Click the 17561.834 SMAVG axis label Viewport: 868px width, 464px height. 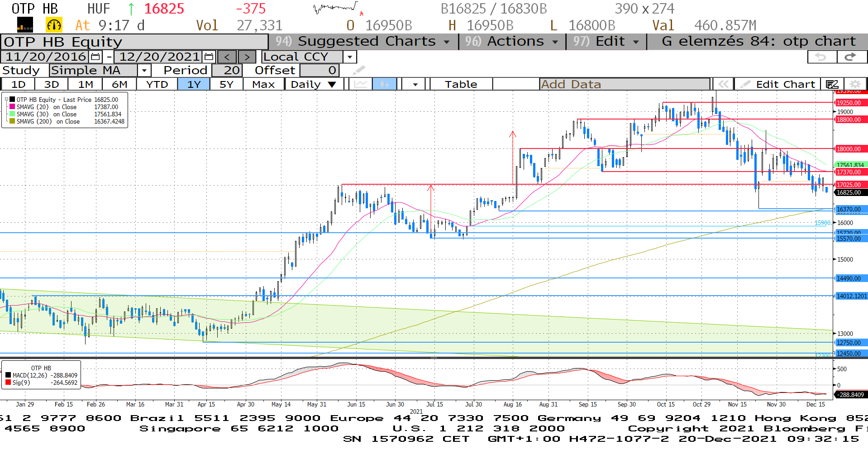[x=851, y=165]
